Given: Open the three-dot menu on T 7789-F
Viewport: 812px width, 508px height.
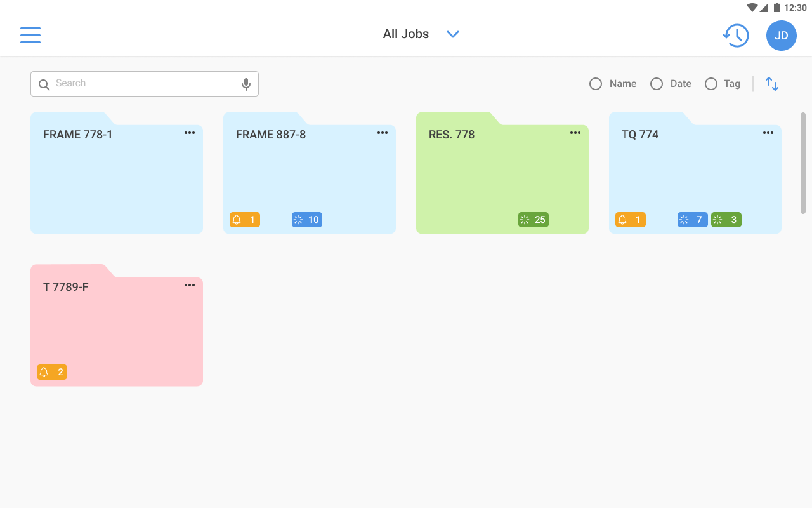Looking at the screenshot, I should (x=190, y=285).
